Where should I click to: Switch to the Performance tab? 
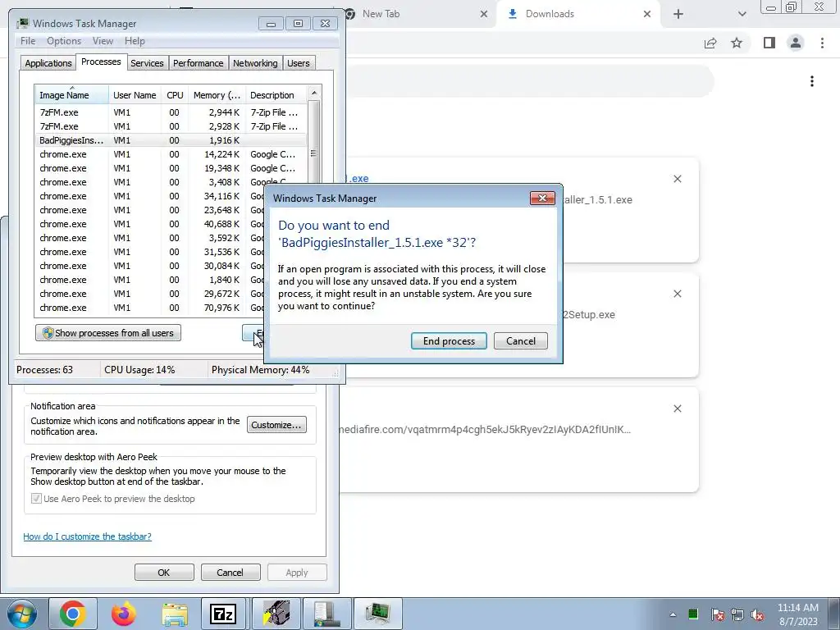198,63
